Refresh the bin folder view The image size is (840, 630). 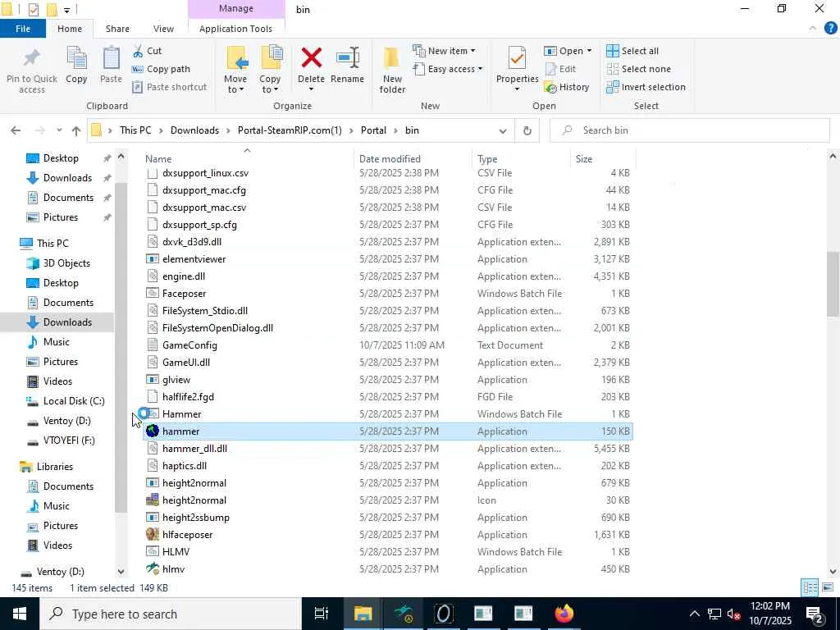pyautogui.click(x=527, y=130)
